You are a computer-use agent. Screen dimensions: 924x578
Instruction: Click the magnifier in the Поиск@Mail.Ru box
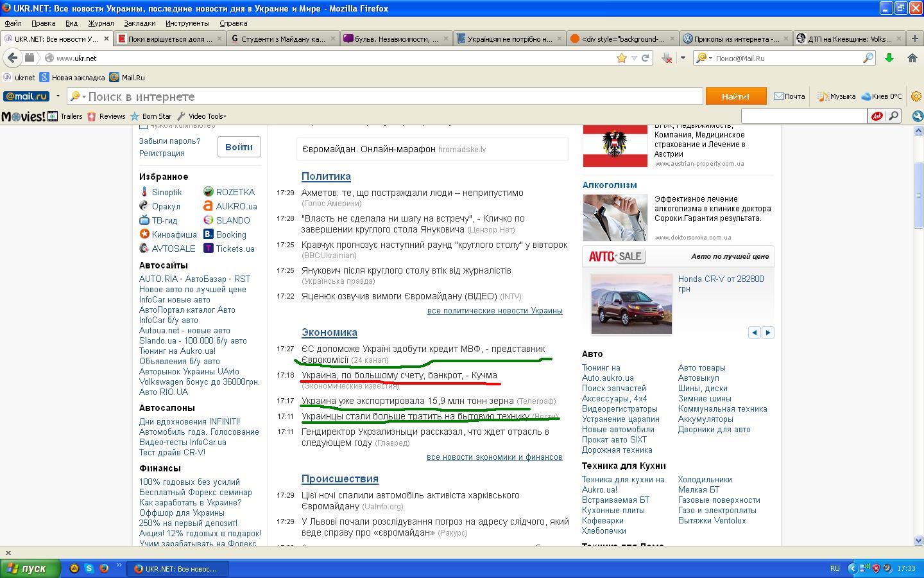coord(868,58)
